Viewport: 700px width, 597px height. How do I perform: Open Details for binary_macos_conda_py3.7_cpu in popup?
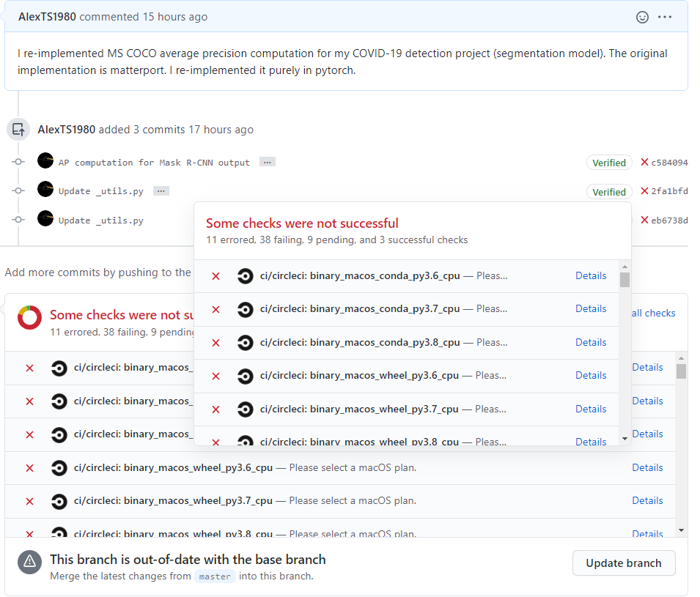coord(590,308)
